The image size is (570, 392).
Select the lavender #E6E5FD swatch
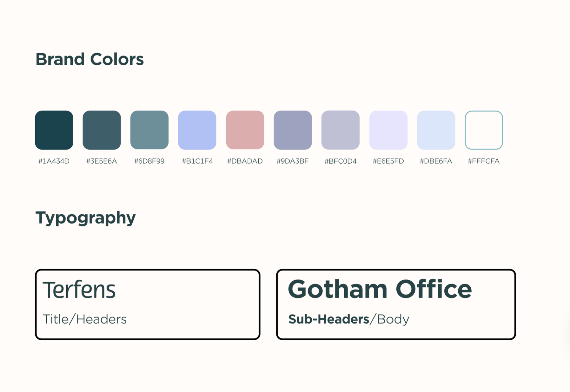point(388,130)
